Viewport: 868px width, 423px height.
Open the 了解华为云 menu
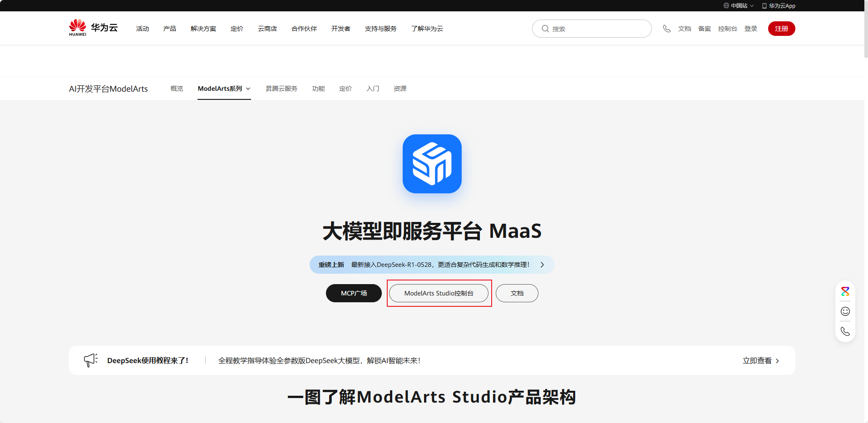[x=427, y=29]
